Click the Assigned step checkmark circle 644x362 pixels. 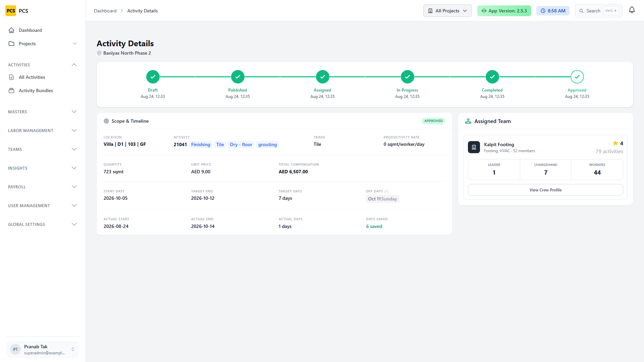(322, 77)
